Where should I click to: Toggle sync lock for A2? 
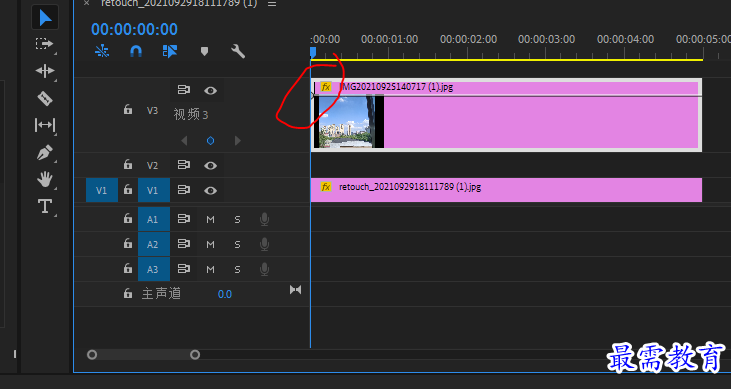tap(184, 244)
